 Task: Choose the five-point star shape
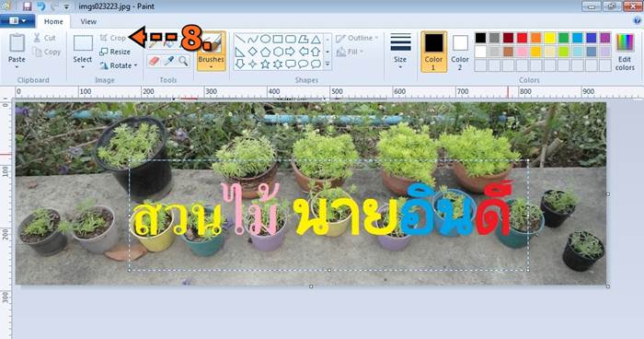point(265,64)
